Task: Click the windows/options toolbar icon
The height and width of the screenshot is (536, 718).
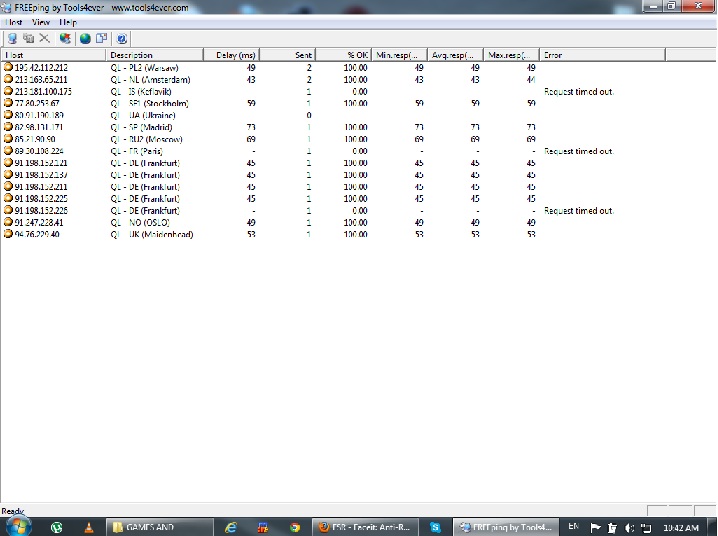Action: click(x=102, y=38)
